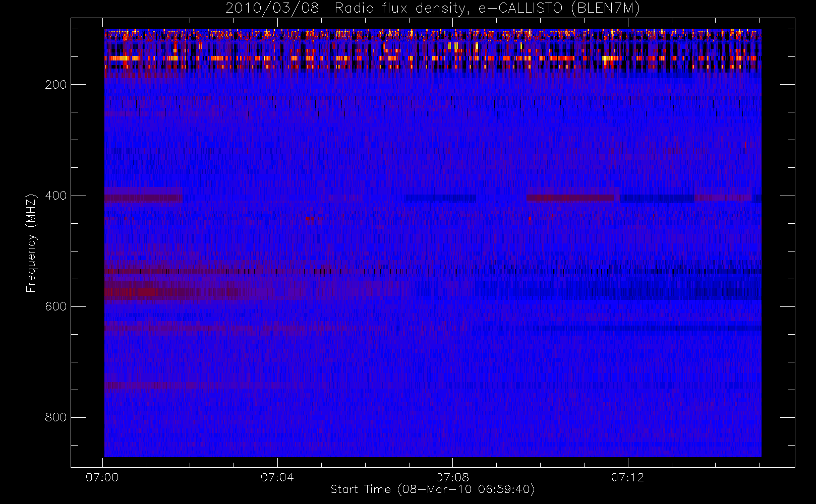816x504 pixels.
Task: Click the '07:04' time tick label
Action: (277, 477)
